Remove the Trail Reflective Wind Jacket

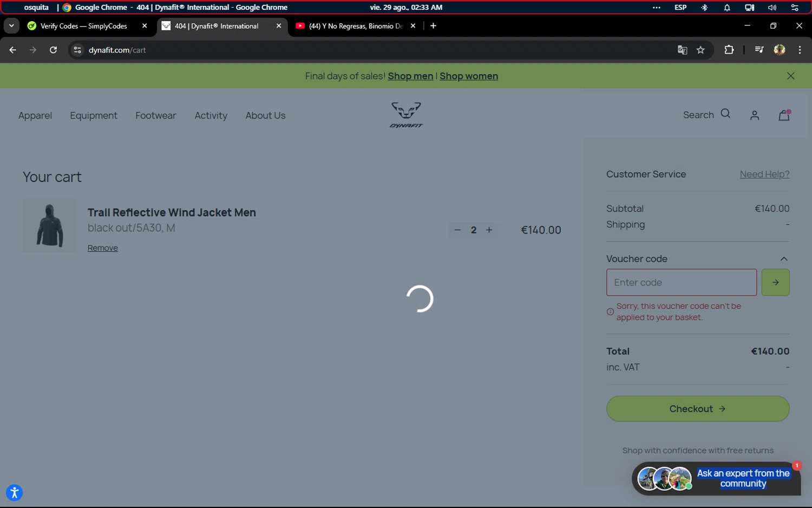(103, 248)
